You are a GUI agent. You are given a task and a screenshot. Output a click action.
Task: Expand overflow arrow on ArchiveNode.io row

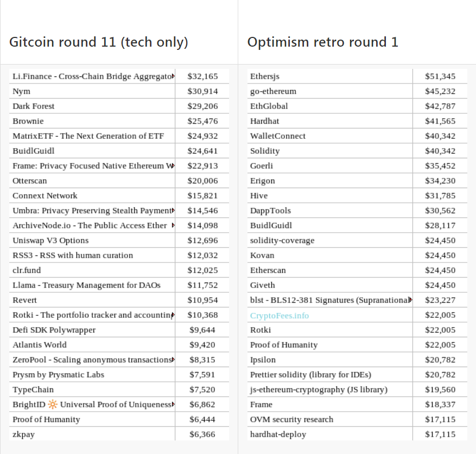pos(173,225)
